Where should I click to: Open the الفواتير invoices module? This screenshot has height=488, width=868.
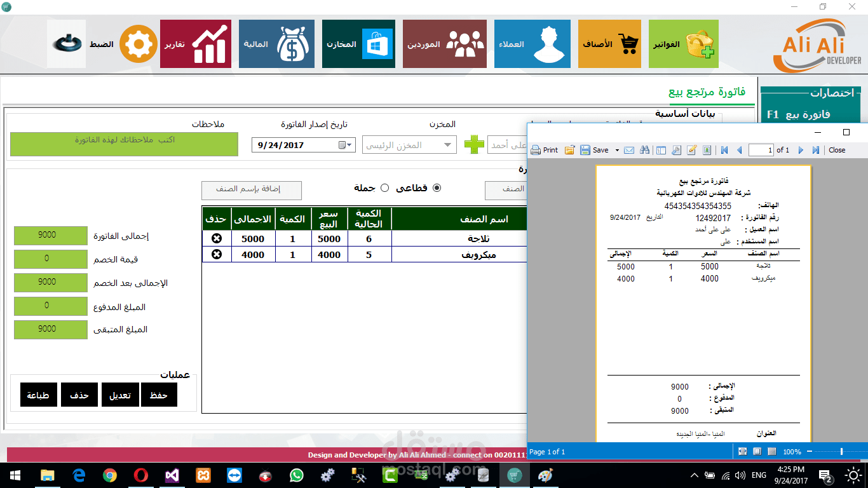683,44
